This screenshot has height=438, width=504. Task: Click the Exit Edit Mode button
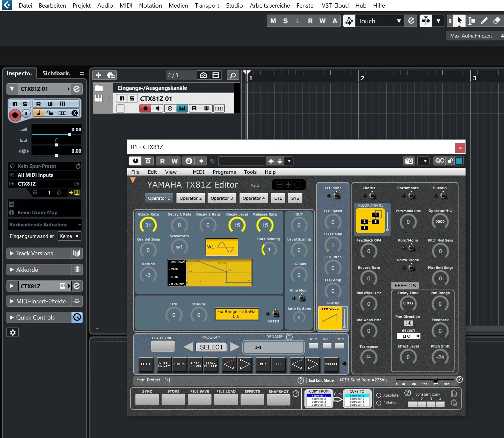pyautogui.click(x=321, y=380)
